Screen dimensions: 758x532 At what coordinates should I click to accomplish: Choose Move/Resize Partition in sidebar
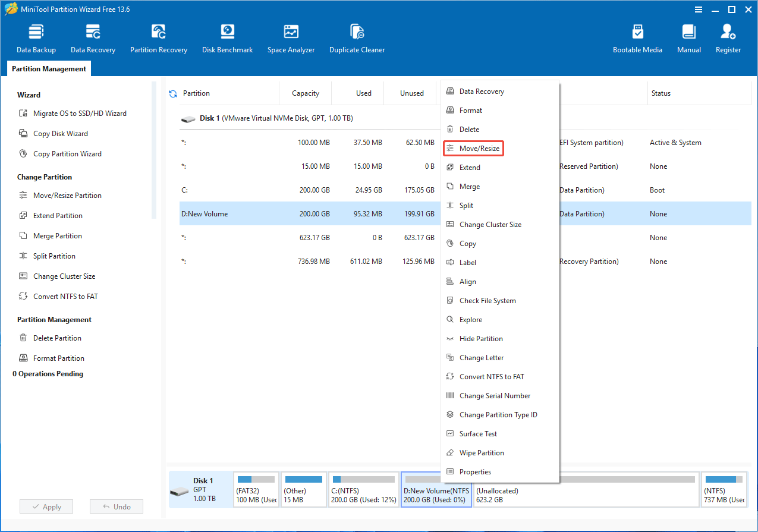[x=60, y=196]
